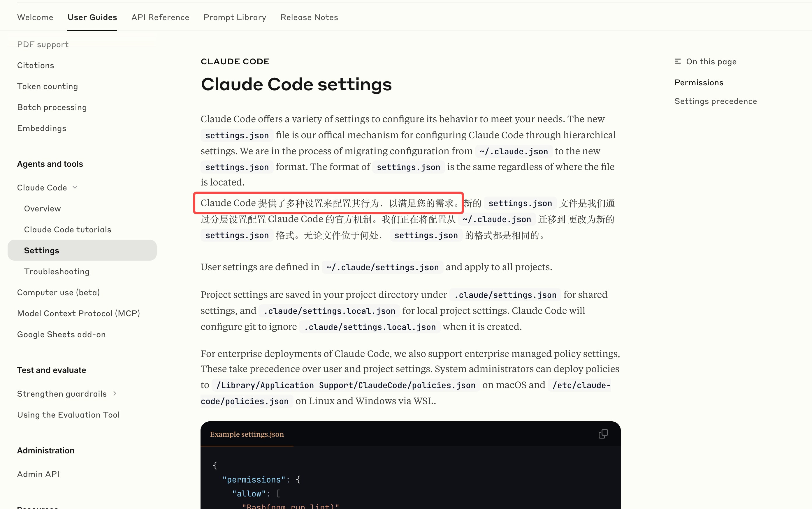The width and height of the screenshot is (812, 509).
Task: Open Claude Code tutorials page
Action: click(x=67, y=229)
